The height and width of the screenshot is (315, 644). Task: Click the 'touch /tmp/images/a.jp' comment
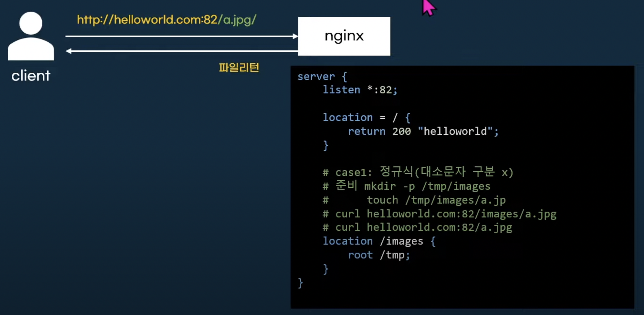click(x=436, y=200)
